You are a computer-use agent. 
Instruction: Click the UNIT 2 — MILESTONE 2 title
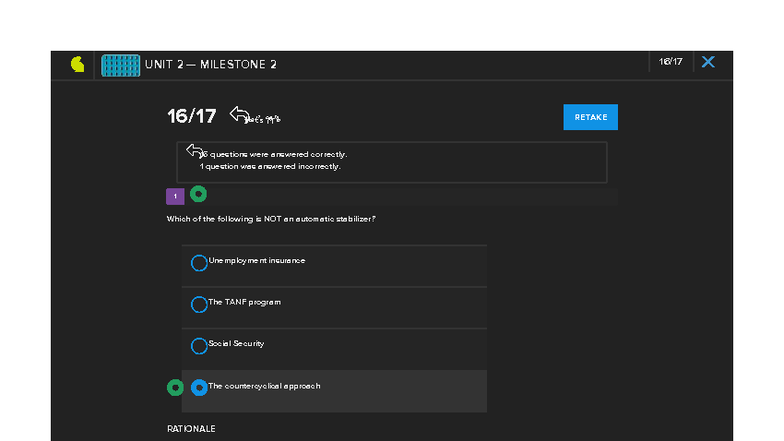pos(210,64)
